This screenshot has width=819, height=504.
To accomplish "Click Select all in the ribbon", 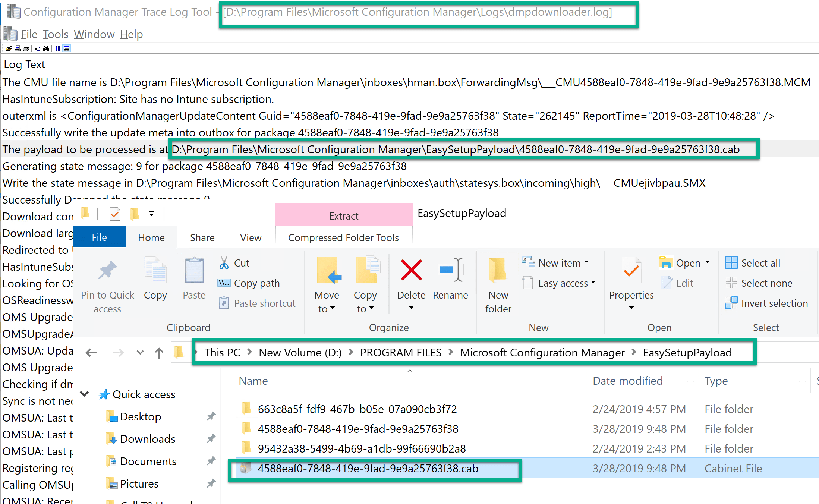I will (760, 263).
